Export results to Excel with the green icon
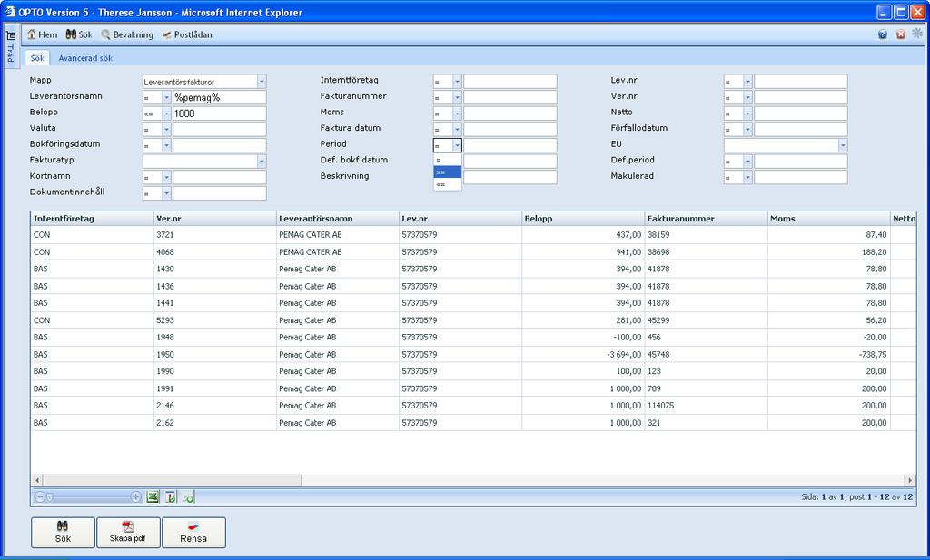The width and height of the screenshot is (930, 560). (153, 497)
